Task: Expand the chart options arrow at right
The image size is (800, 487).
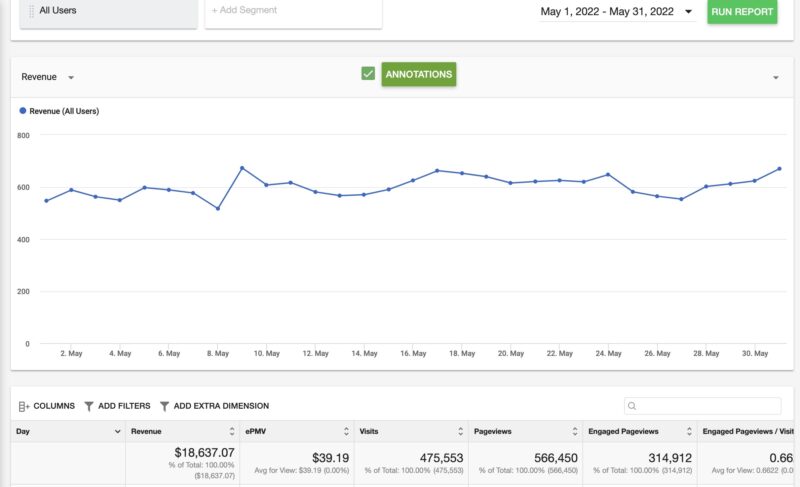Action: click(x=776, y=77)
